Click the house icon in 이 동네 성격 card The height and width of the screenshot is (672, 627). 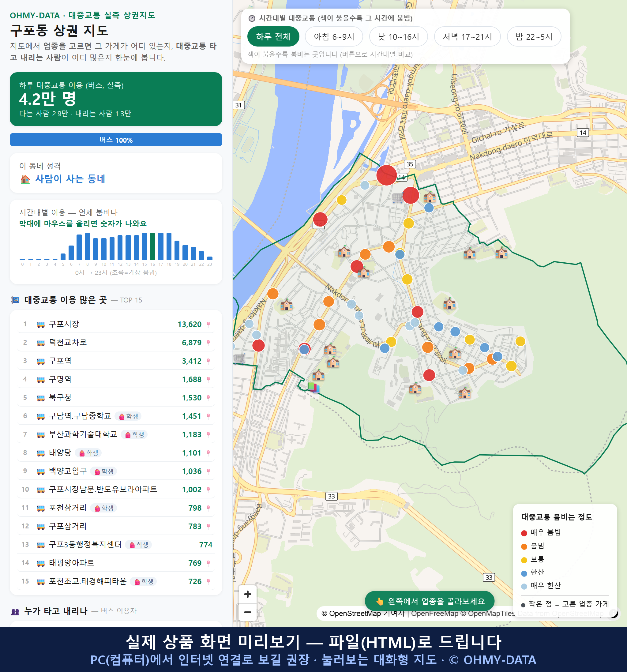[x=25, y=179]
